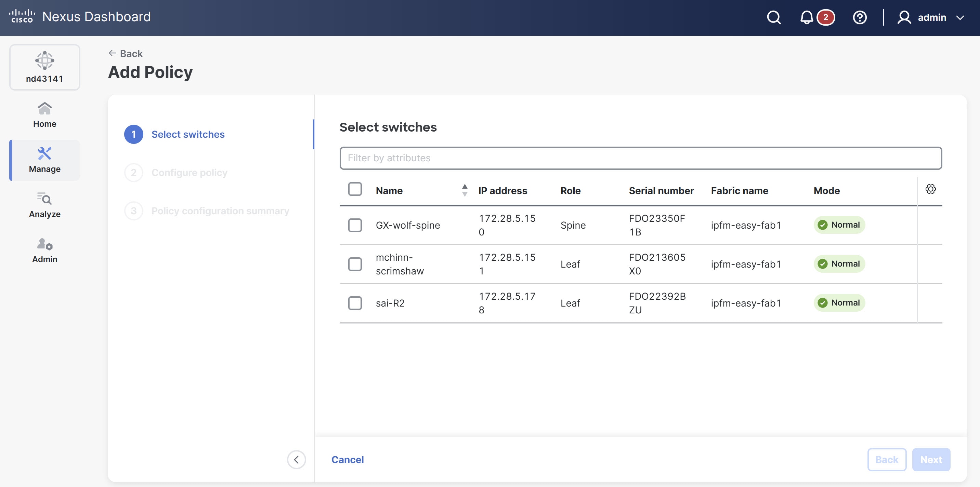980x487 pixels.
Task: Click the Cancel button
Action: click(x=348, y=460)
